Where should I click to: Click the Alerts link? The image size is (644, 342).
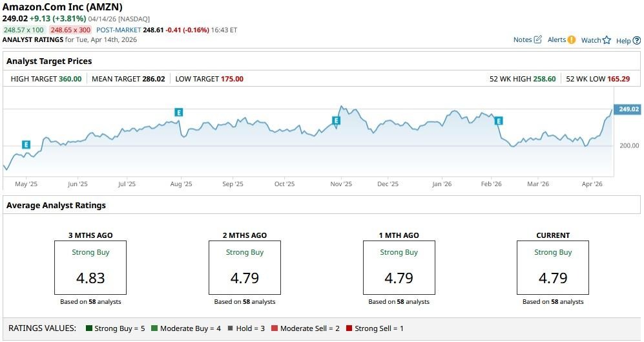[557, 39]
